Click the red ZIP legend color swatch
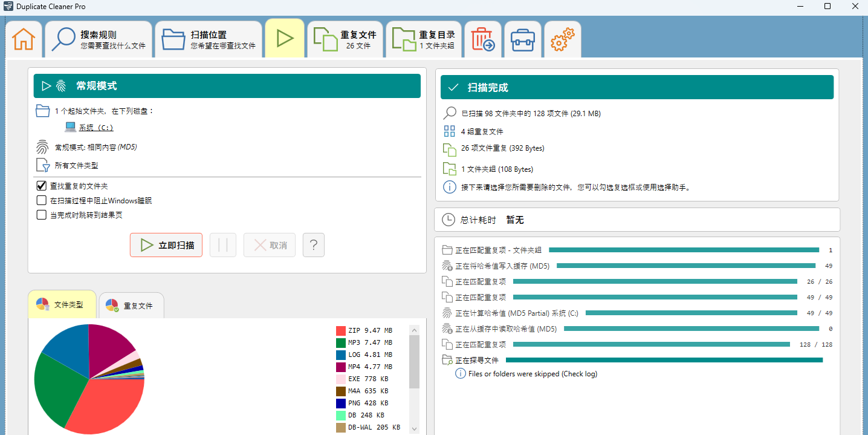Image resolution: width=868 pixels, height=435 pixels. [340, 330]
